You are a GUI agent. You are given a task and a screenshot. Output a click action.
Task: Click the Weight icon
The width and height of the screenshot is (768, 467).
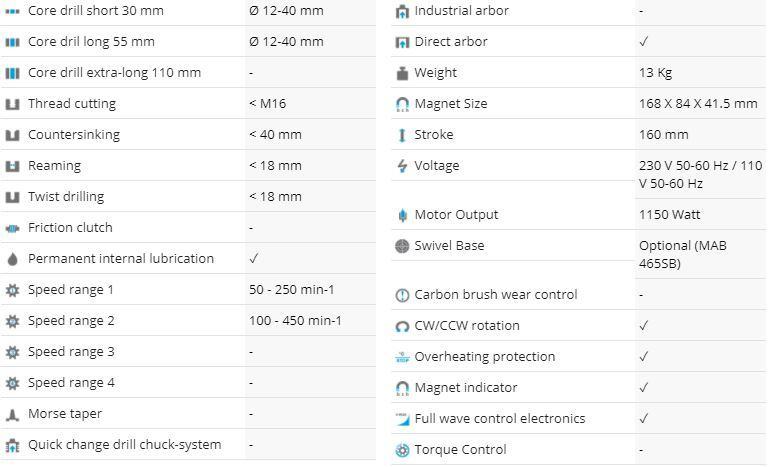pyautogui.click(x=402, y=73)
